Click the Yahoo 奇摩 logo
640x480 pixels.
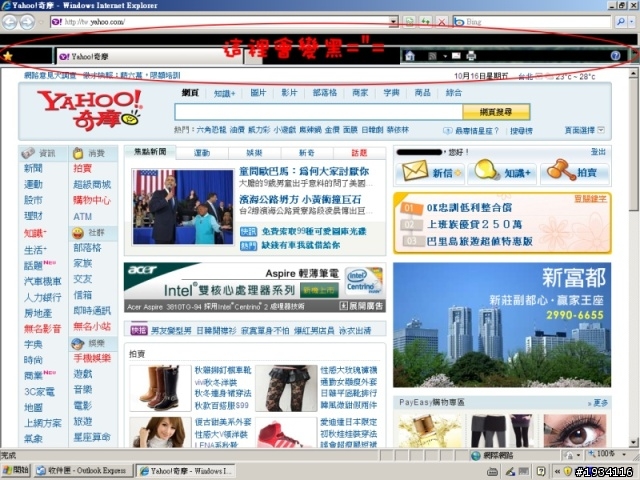tap(90, 110)
